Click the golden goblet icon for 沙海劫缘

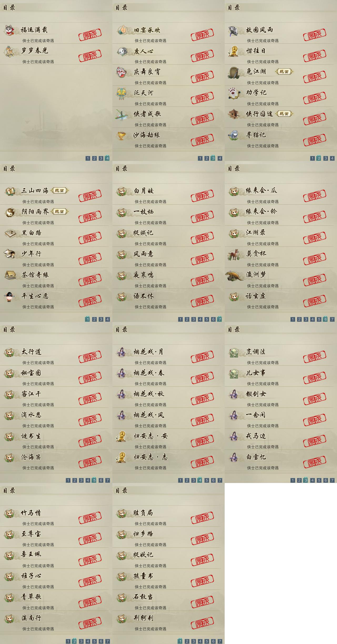tap(122, 135)
